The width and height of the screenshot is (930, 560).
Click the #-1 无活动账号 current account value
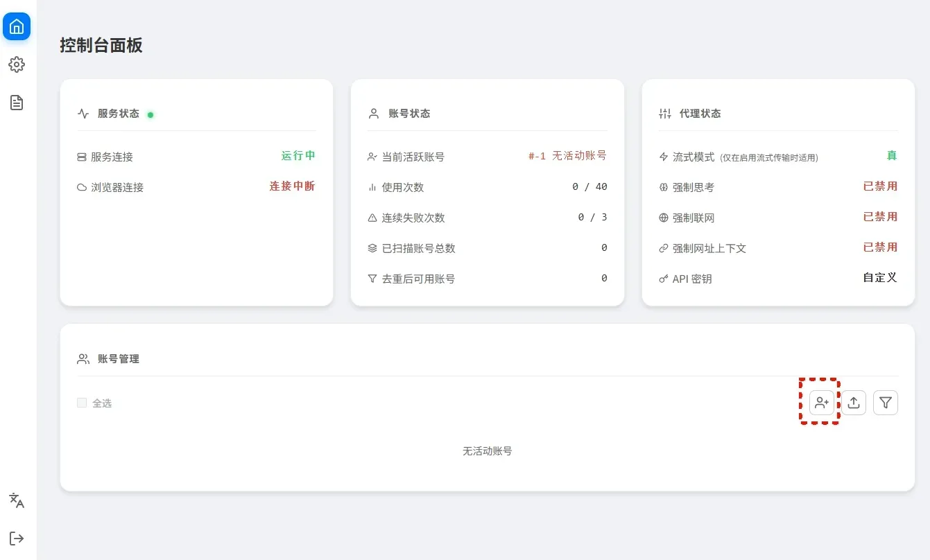[x=567, y=156]
